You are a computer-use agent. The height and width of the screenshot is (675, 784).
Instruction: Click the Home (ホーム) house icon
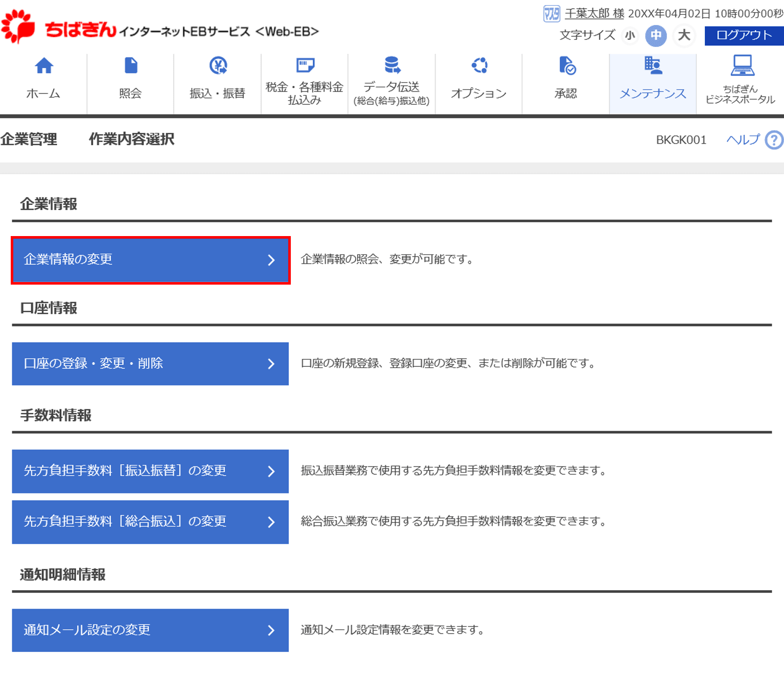pyautogui.click(x=44, y=66)
